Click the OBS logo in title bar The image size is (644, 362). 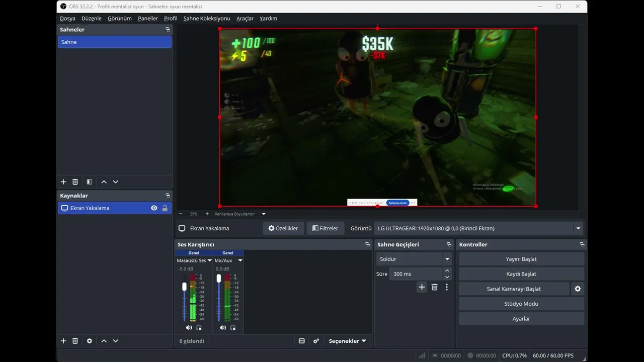tap(63, 6)
